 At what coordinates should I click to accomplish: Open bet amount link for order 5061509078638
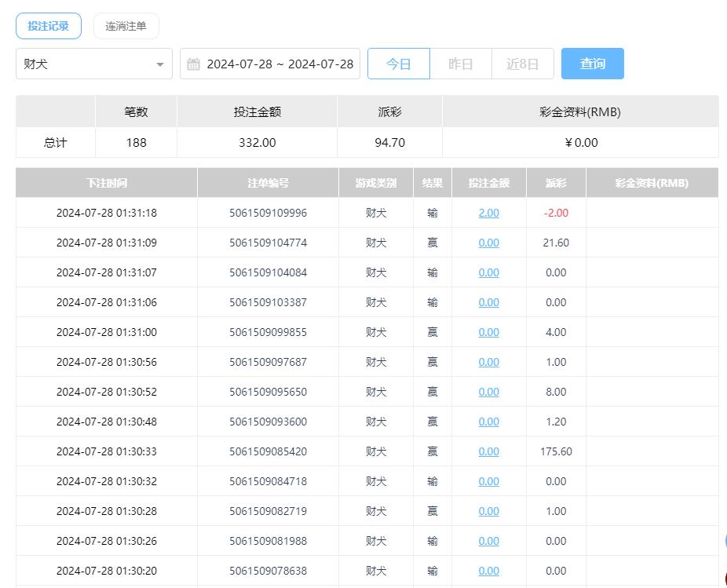(488, 571)
